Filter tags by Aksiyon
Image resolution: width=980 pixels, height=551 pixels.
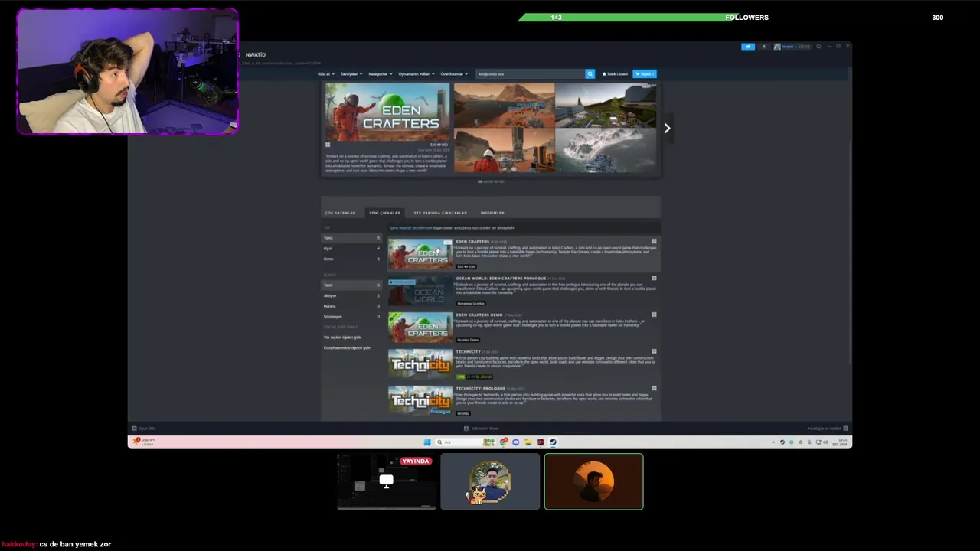[x=351, y=295]
